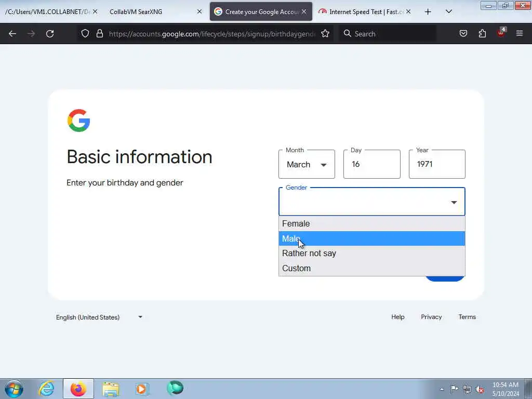Viewport: 532px width, 399px height.
Task: Open the taskbar clock showing 10:54 AM
Action: tap(506, 389)
